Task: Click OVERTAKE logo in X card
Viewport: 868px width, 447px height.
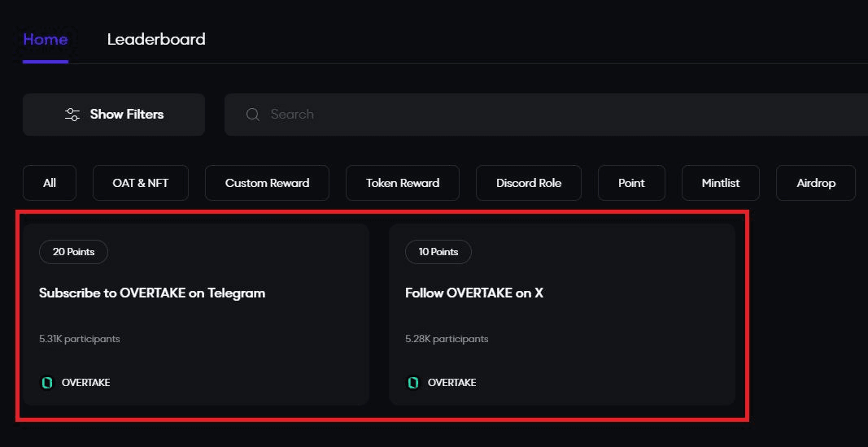Action: 413,383
